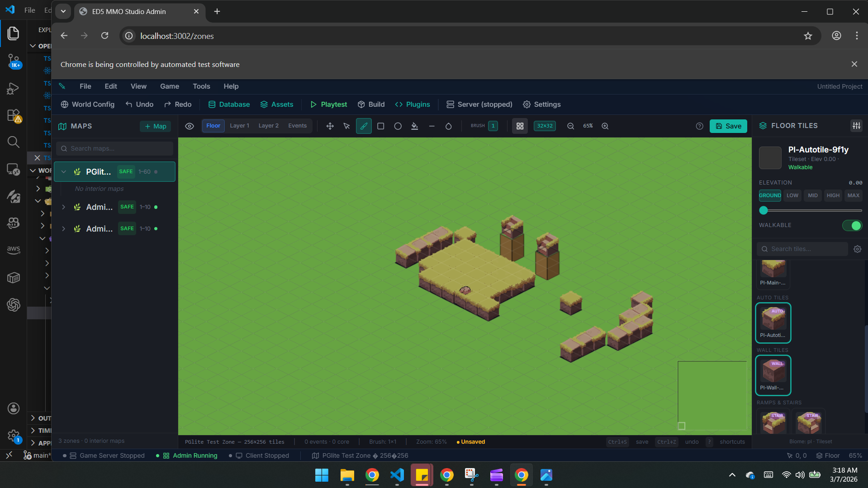The image size is (868, 488).
Task: Open Chrome tab search dropdown
Action: tap(63, 11)
